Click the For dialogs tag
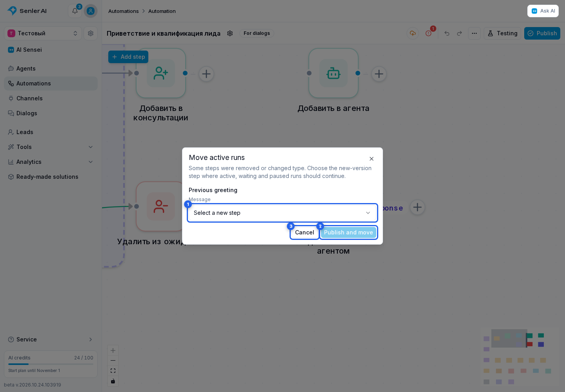The image size is (565, 392). pyautogui.click(x=257, y=33)
